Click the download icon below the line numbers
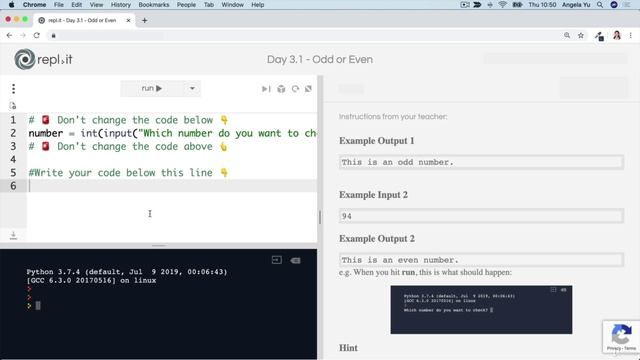This screenshot has width=640, height=360. [13, 235]
